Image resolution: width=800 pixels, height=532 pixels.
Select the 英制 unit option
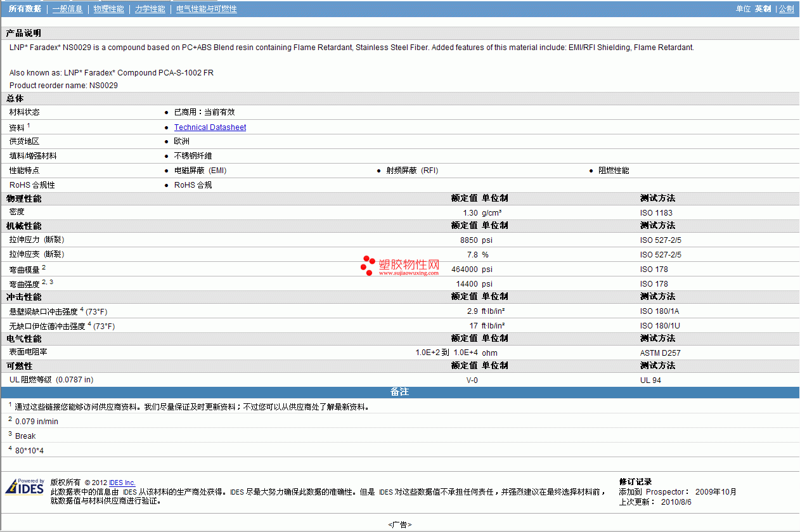coord(763,9)
